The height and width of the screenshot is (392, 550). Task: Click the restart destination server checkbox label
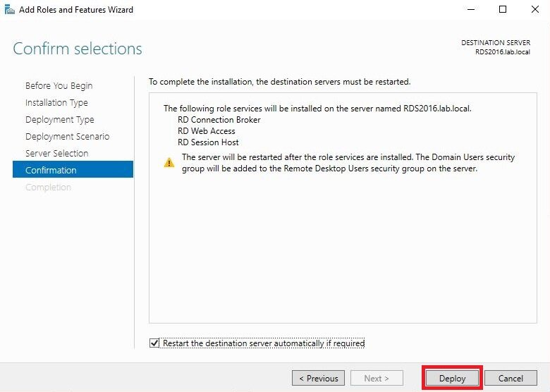264,343
